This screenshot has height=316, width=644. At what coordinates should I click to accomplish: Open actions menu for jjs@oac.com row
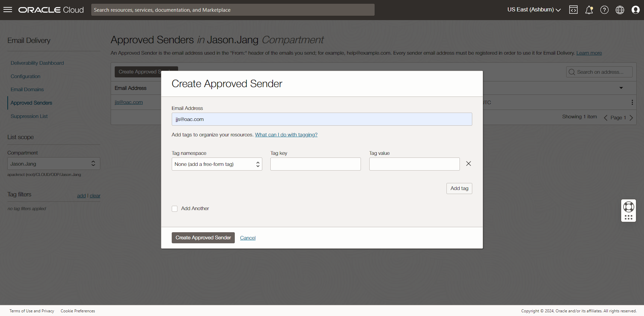(632, 102)
